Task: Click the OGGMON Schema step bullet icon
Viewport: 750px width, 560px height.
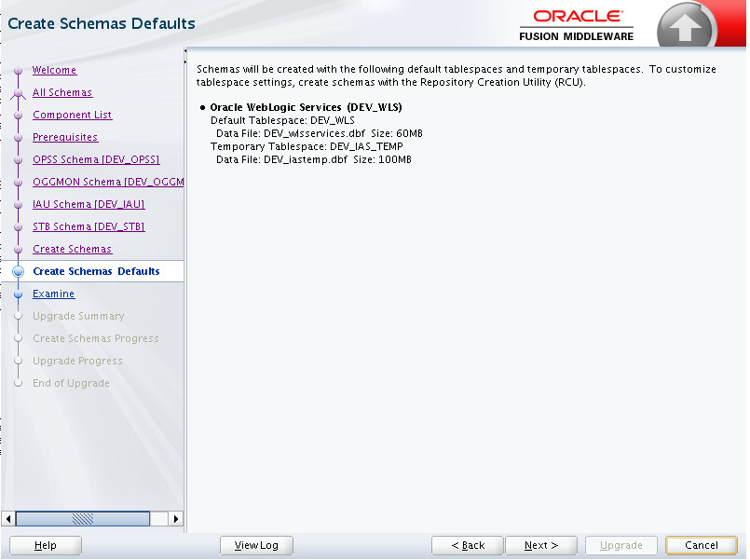Action: [19, 183]
